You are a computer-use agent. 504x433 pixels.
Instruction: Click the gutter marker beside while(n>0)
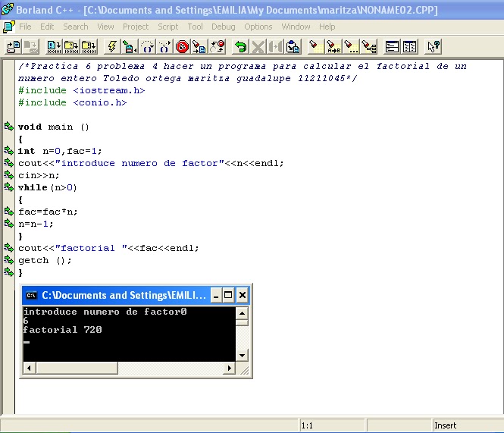click(8, 187)
